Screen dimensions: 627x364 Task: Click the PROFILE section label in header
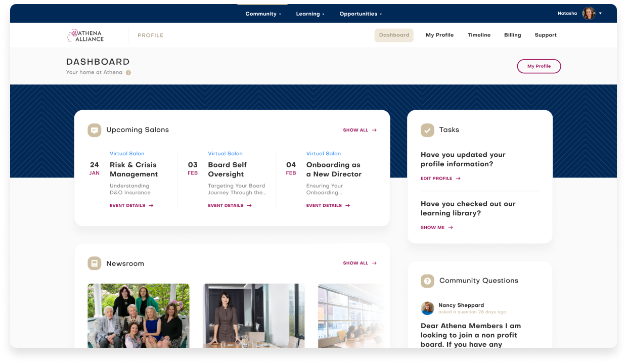(150, 35)
